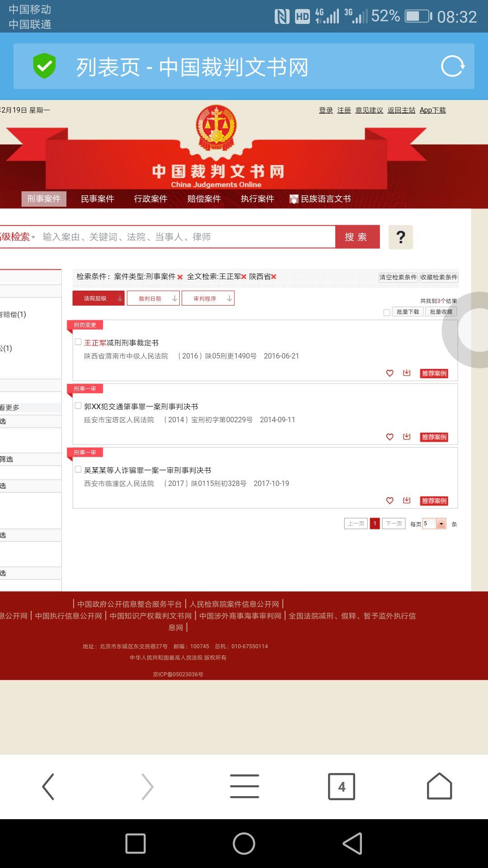Viewport: 488px width, 868px height.
Task: Sort results by 审判程序
Action: tap(208, 298)
